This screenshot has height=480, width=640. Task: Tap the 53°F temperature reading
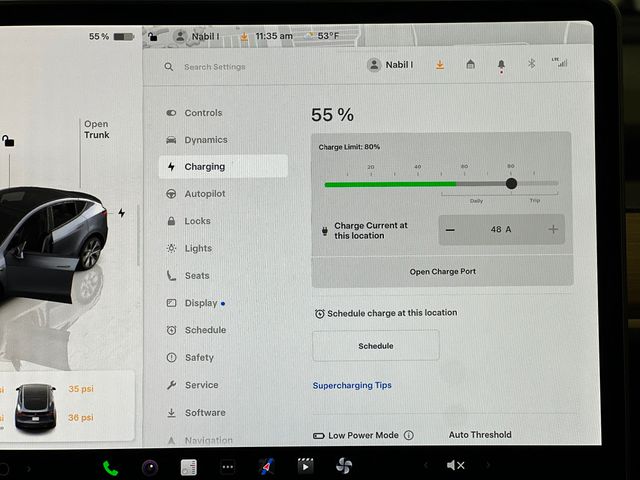pos(328,36)
